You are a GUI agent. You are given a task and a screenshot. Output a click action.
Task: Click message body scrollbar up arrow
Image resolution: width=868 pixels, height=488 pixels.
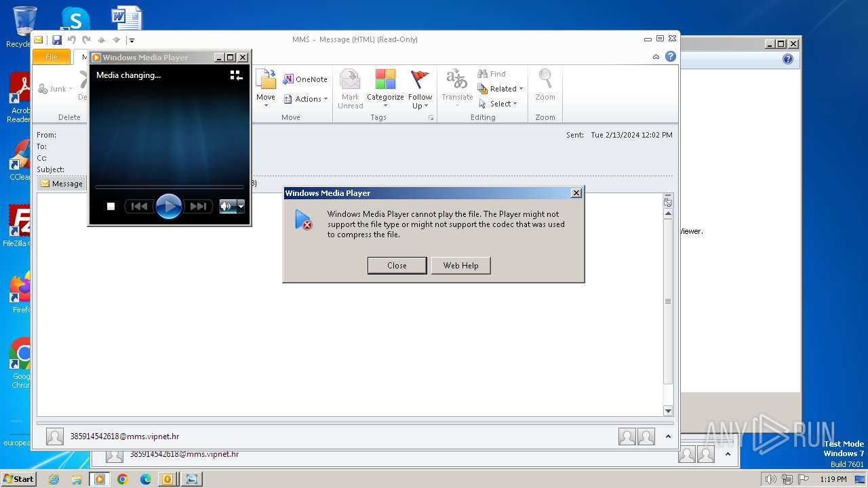tap(668, 213)
